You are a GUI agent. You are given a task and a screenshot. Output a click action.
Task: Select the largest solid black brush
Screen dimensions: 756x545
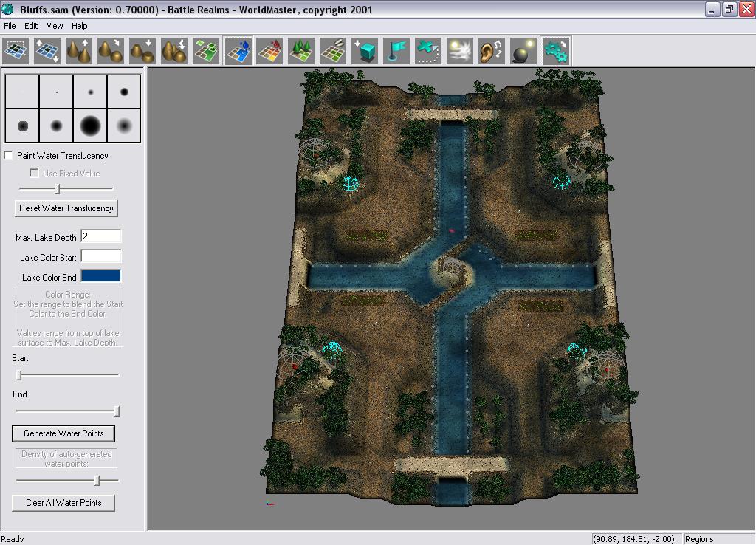coord(90,126)
